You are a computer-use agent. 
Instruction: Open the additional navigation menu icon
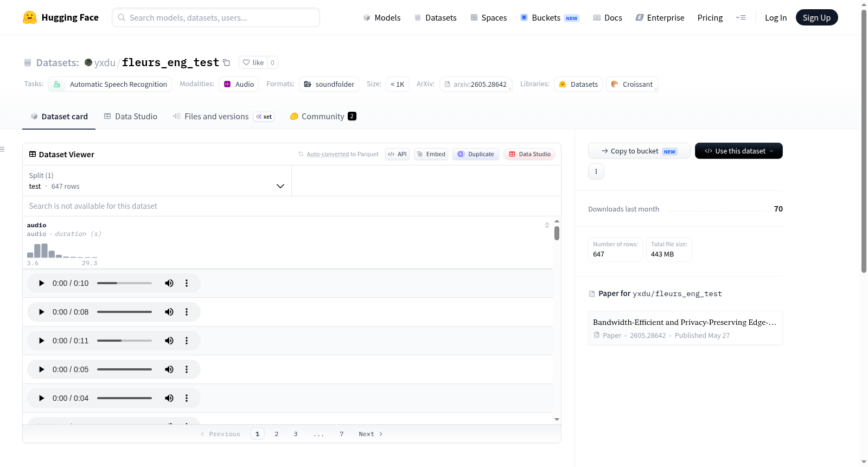(x=741, y=17)
